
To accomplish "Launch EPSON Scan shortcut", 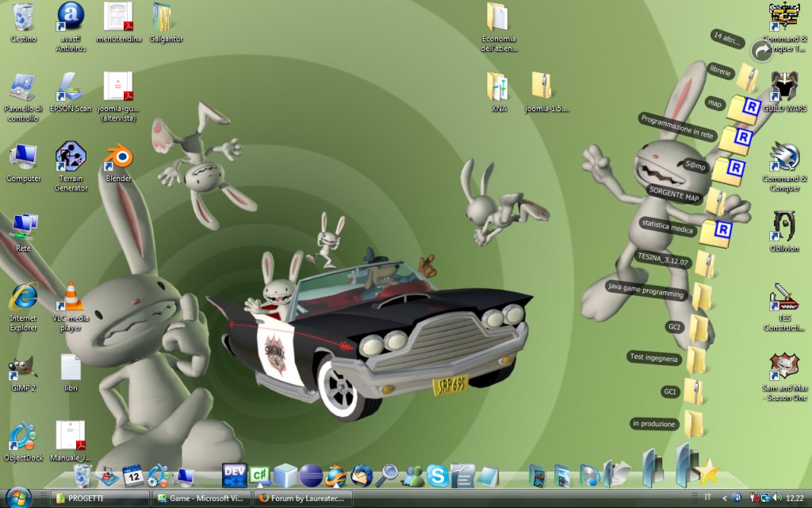I will coord(71,93).
